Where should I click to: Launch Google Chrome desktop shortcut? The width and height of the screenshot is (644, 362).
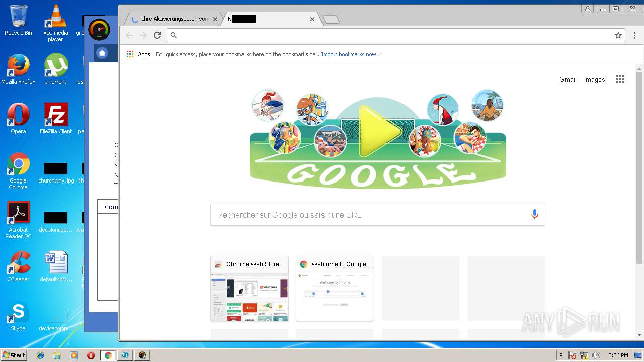pos(18,171)
